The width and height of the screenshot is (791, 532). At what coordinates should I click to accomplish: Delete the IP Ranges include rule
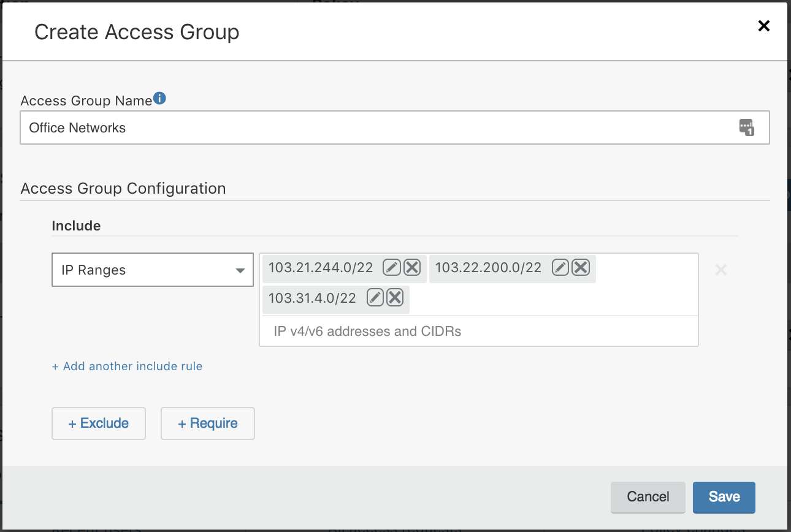[x=721, y=270]
